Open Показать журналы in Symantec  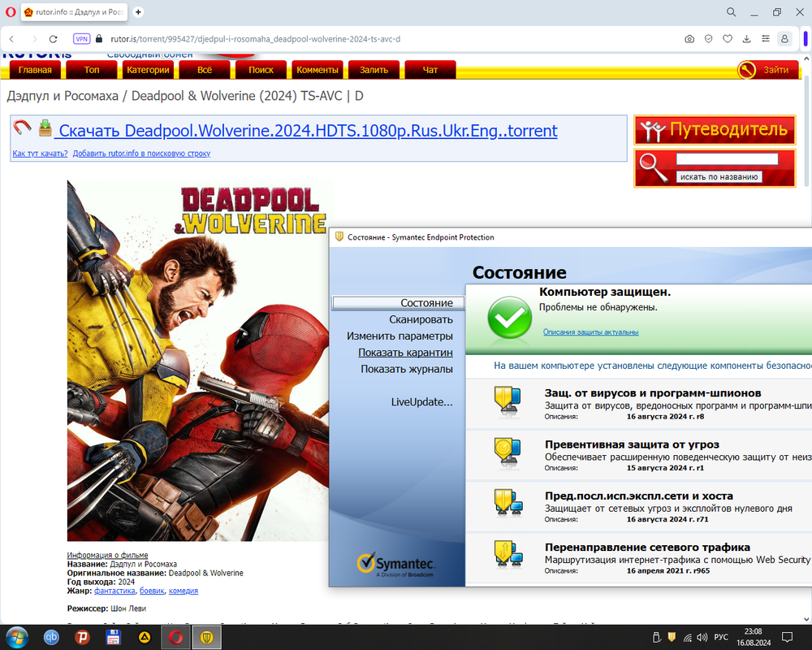tap(407, 369)
